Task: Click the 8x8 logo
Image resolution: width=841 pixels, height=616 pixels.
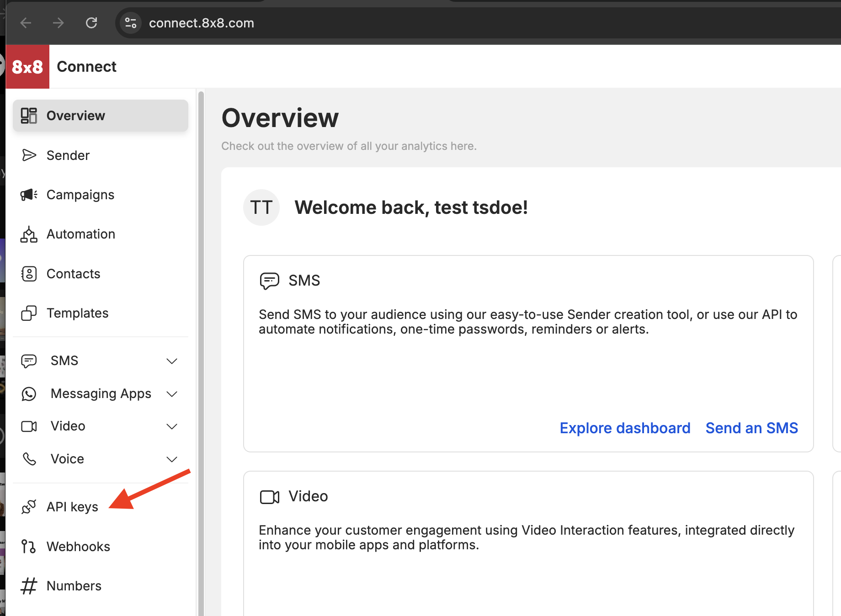Action: click(x=27, y=67)
